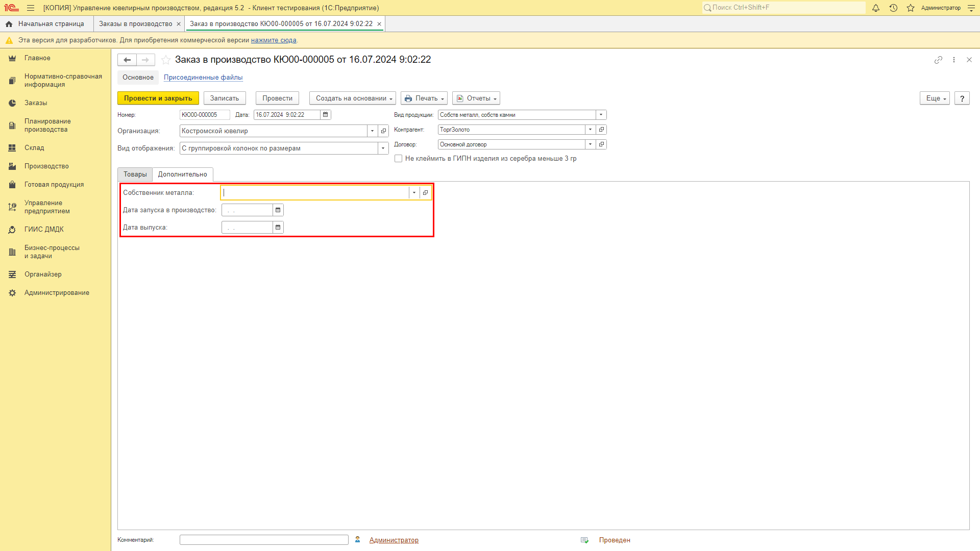The width and height of the screenshot is (980, 551).
Task: Copy link to this document icon
Action: coord(938,60)
